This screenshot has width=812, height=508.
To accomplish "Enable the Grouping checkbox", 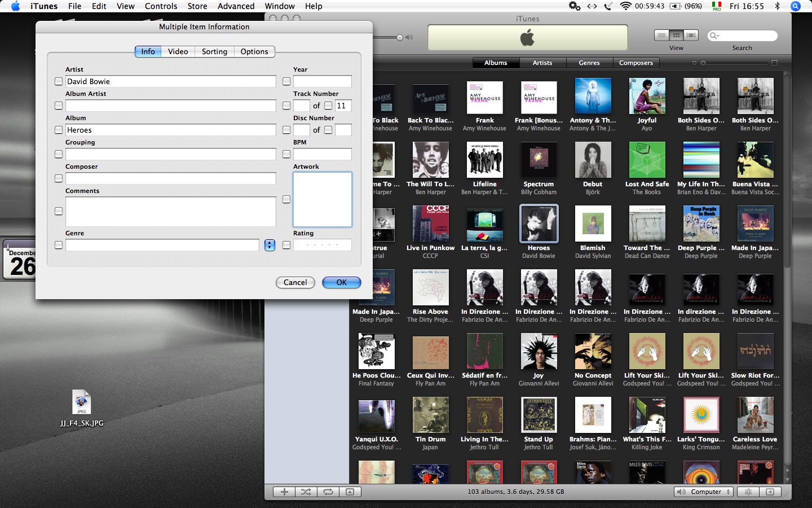I will point(59,154).
